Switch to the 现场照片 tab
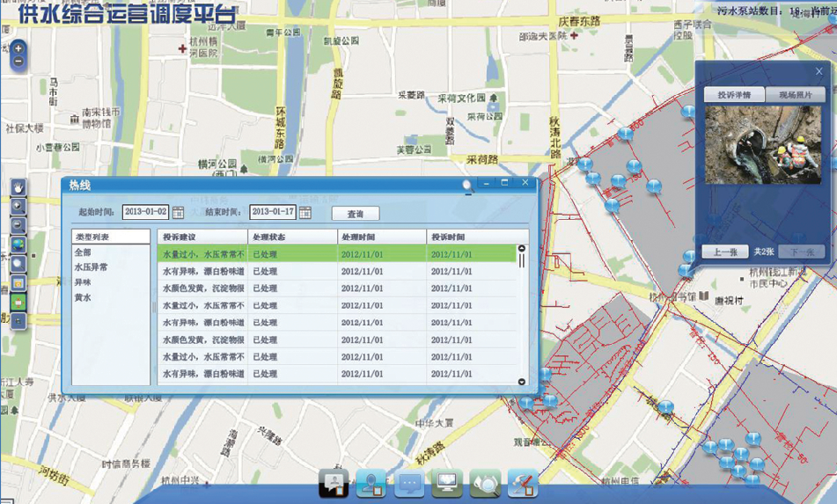This screenshot has height=504, width=837. [796, 95]
